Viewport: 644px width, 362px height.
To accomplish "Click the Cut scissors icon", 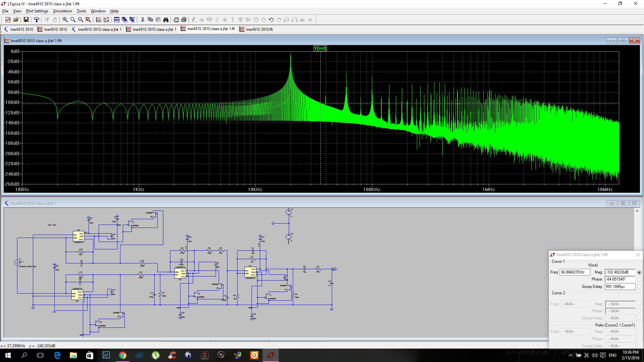I will 143,20.
